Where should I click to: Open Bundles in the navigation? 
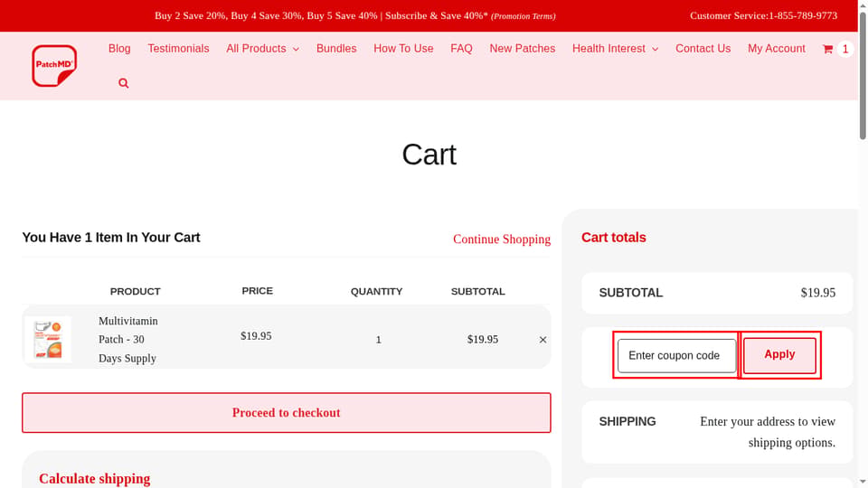(336, 49)
